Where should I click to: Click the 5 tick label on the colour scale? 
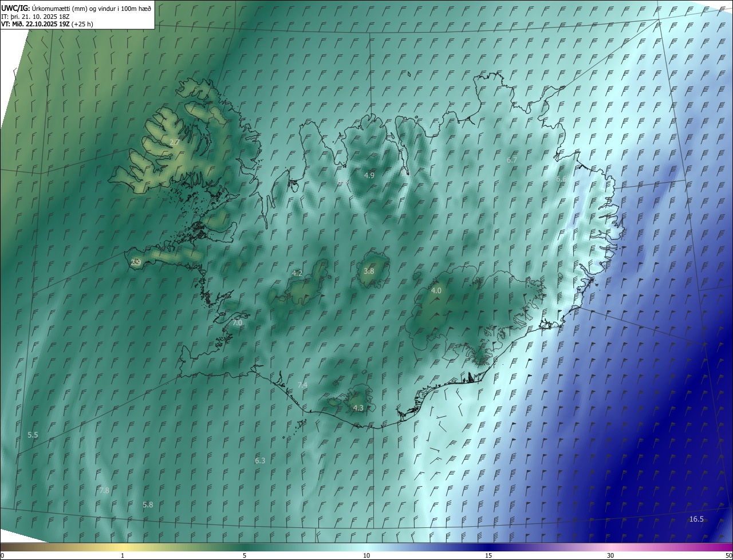(245, 555)
